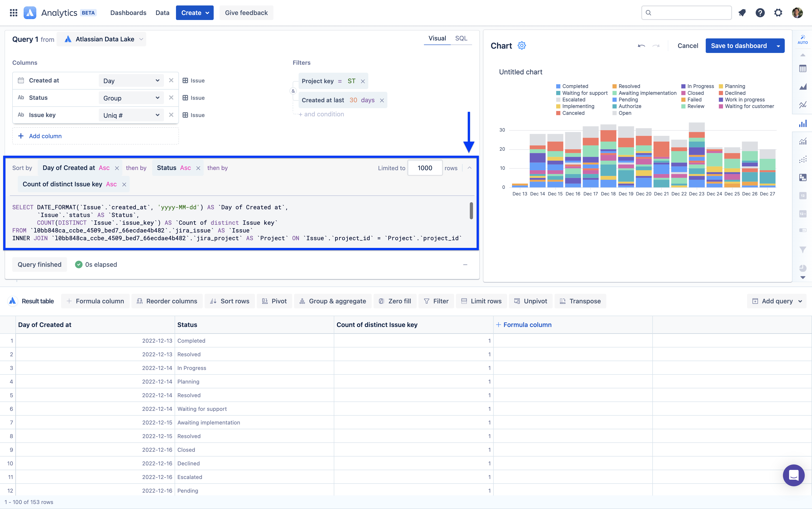Open the app switcher grid icon
This screenshot has height=509, width=812.
(x=13, y=13)
